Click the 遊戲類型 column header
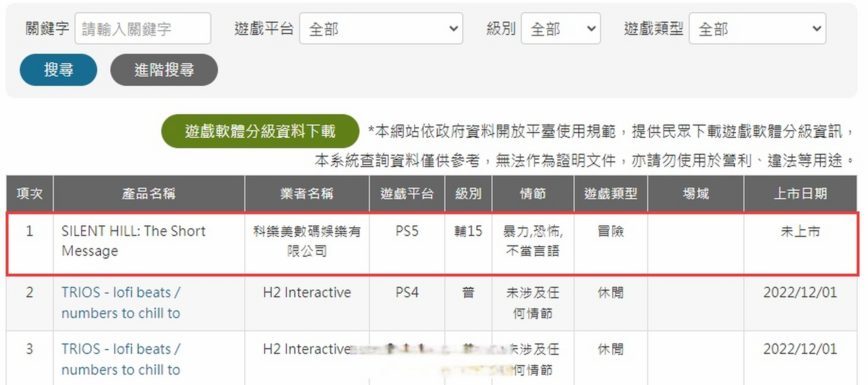The image size is (868, 385). pyautogui.click(x=611, y=194)
